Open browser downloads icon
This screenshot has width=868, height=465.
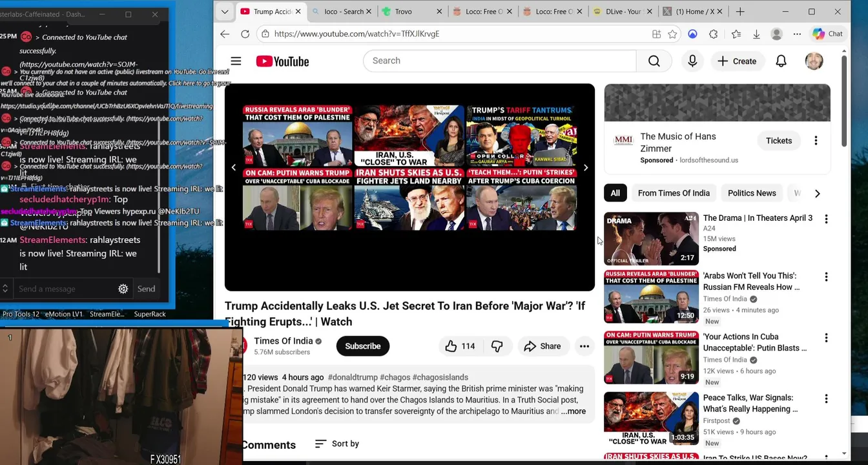756,34
